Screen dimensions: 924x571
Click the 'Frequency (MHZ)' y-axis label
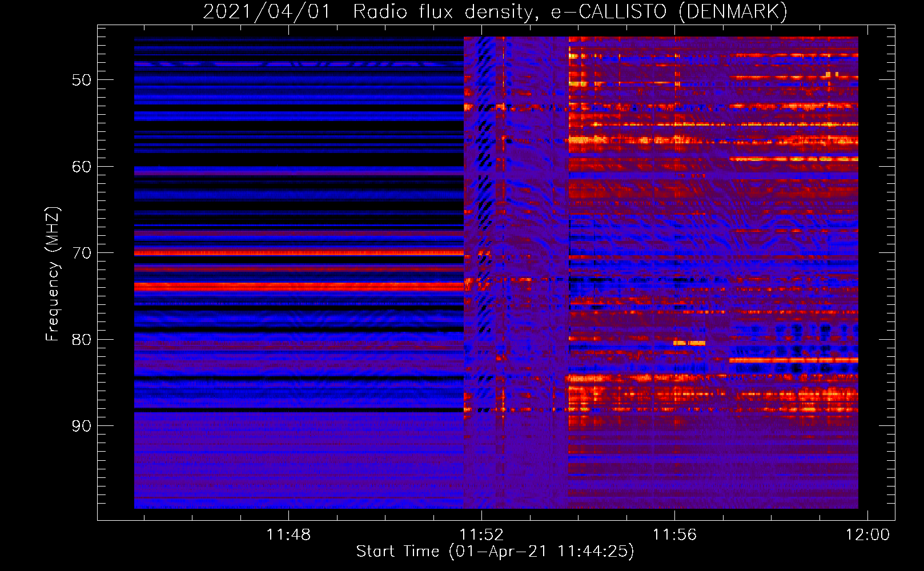click(x=52, y=274)
